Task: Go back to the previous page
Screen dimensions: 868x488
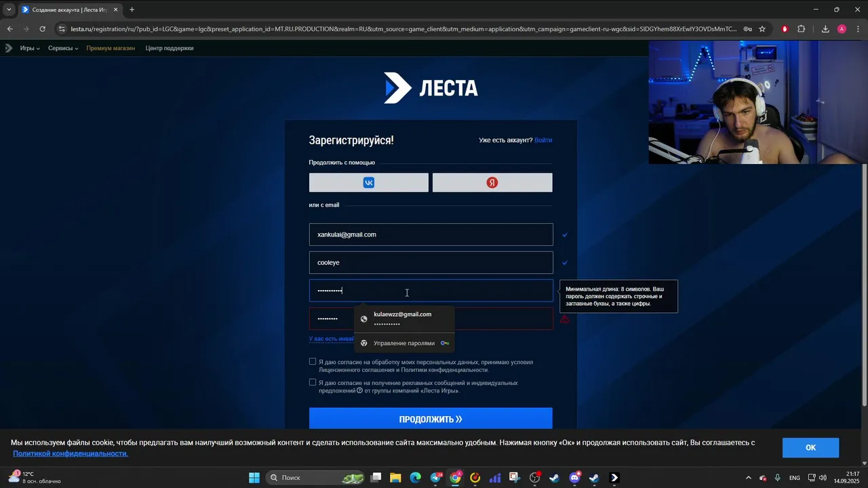Action: [9, 29]
